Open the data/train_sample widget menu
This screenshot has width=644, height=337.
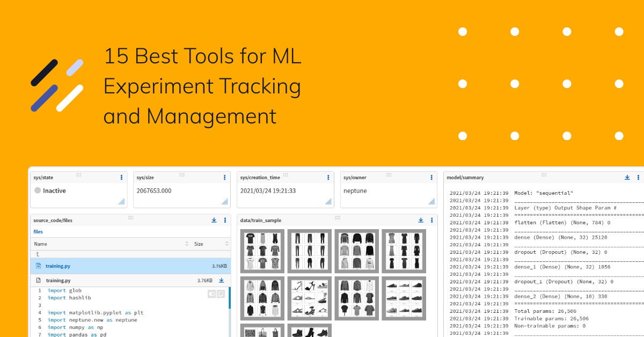click(432, 220)
